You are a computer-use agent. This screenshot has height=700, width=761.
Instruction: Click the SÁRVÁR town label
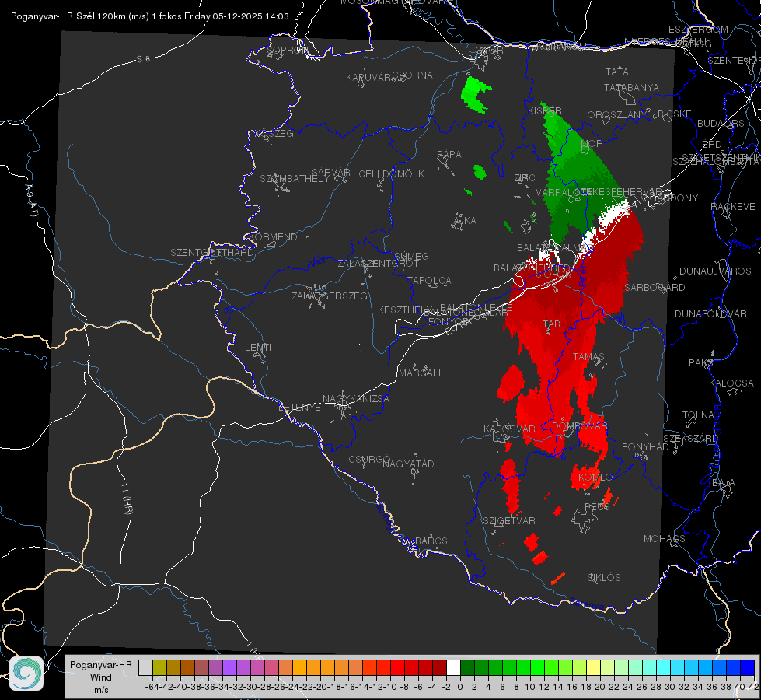point(331,173)
